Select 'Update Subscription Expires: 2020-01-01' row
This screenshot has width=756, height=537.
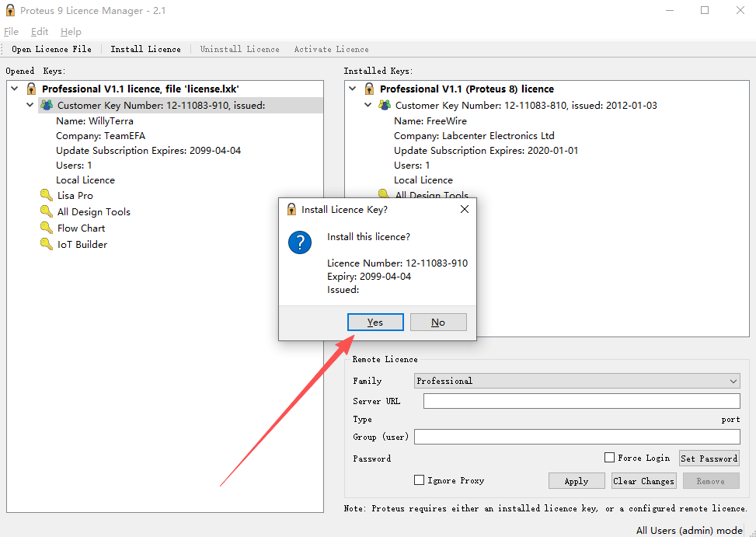[486, 151]
